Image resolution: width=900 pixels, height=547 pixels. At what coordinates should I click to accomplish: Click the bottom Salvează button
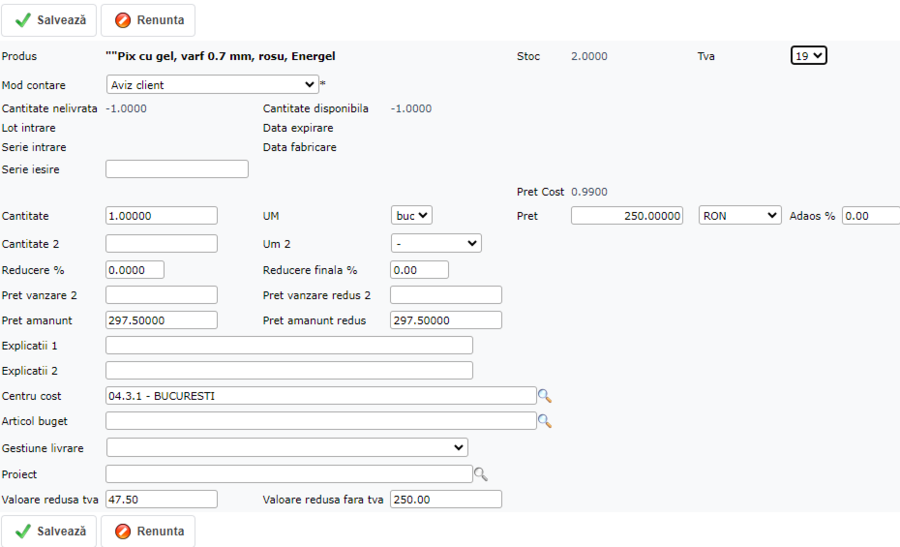pyautogui.click(x=49, y=531)
